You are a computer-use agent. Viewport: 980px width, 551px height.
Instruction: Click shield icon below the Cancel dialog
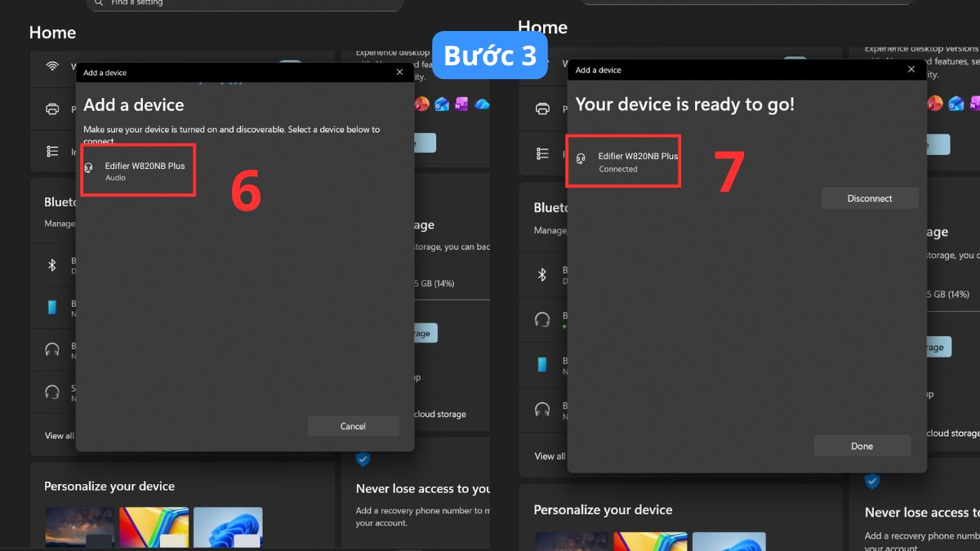tap(363, 459)
